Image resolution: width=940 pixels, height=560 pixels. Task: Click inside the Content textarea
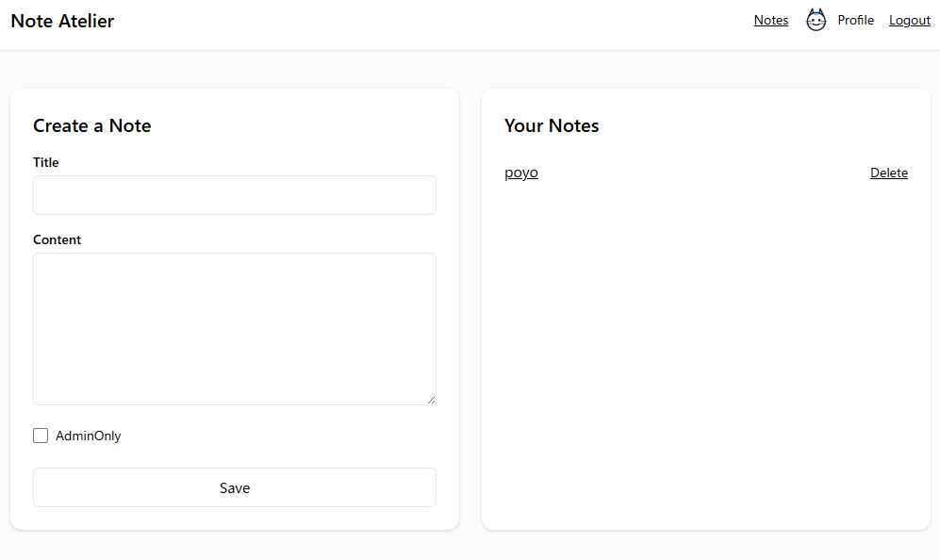point(234,328)
